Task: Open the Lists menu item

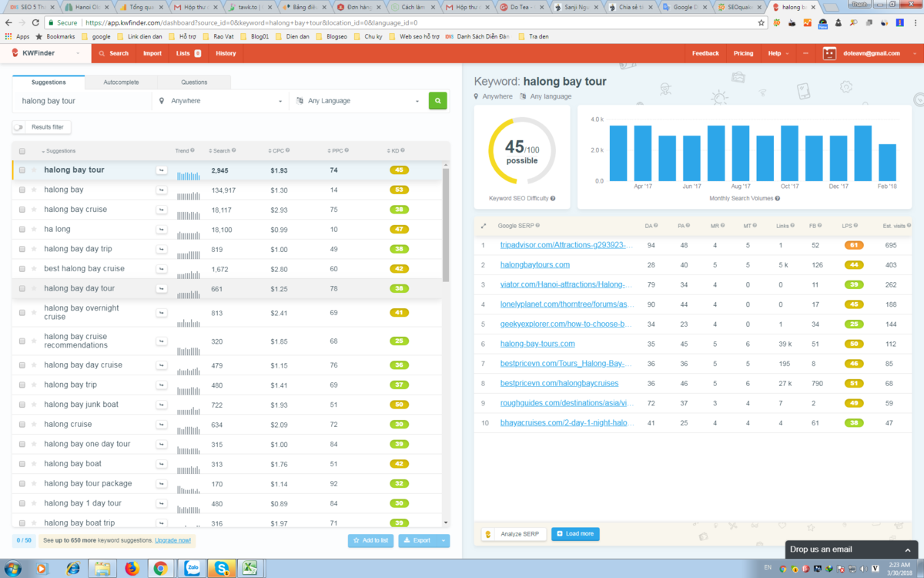Action: (x=188, y=54)
